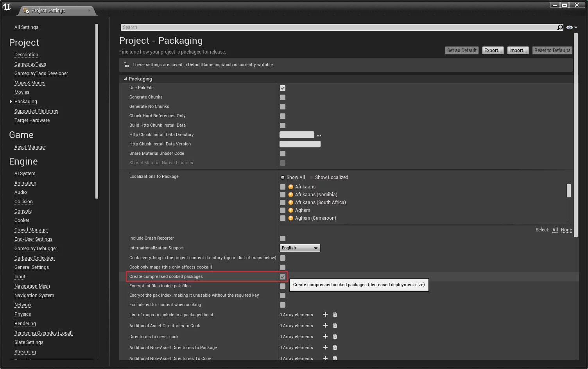Enable the Generate Chunks checkbox

click(x=283, y=97)
